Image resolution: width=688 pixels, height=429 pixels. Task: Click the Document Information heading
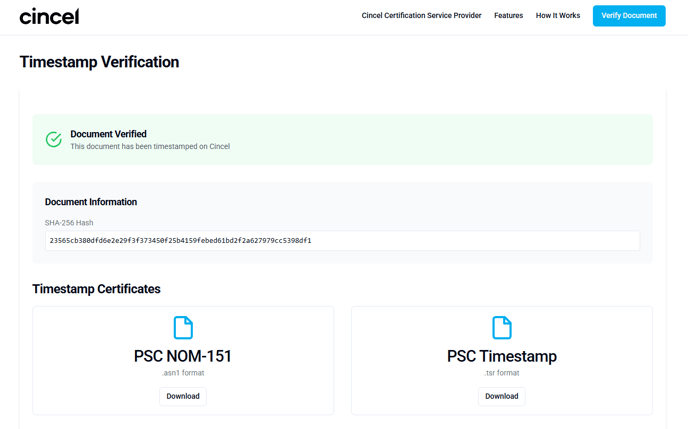[91, 202]
